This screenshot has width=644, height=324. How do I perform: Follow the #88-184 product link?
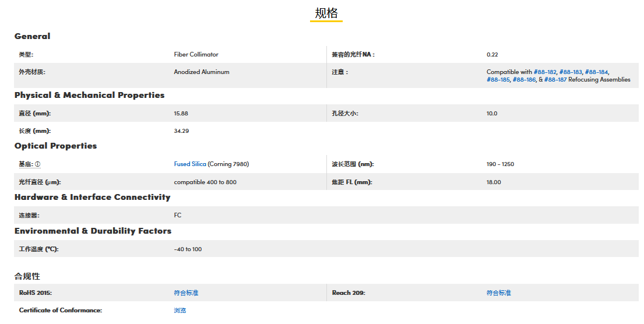(x=596, y=72)
